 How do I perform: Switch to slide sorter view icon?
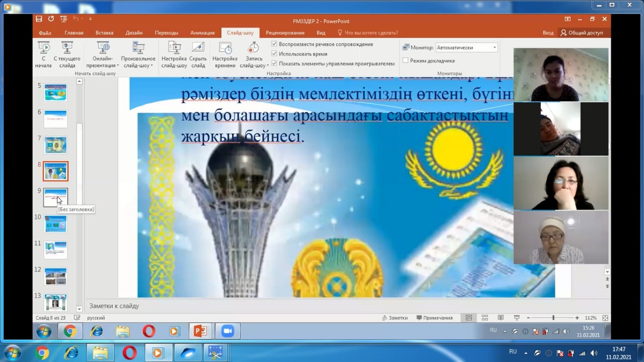[485, 318]
